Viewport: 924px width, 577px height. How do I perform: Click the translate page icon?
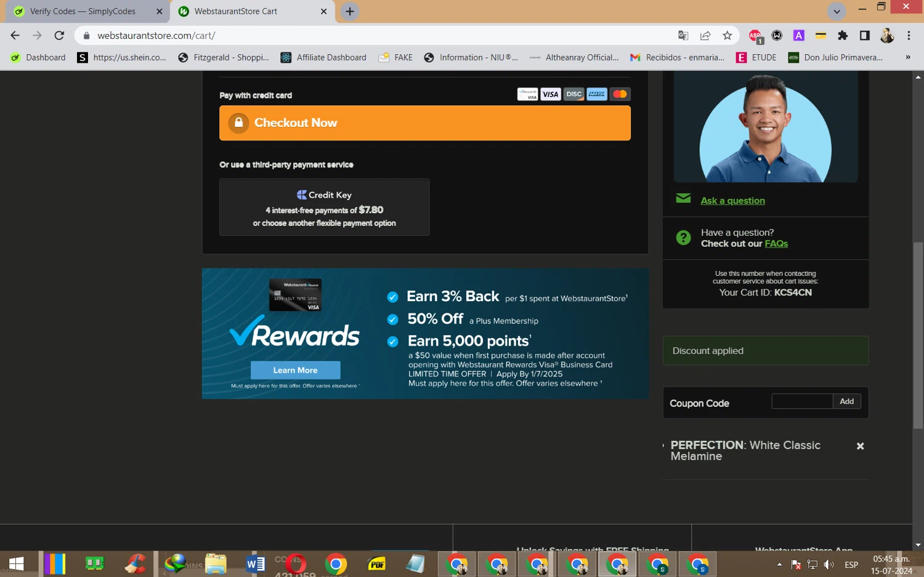pos(683,35)
